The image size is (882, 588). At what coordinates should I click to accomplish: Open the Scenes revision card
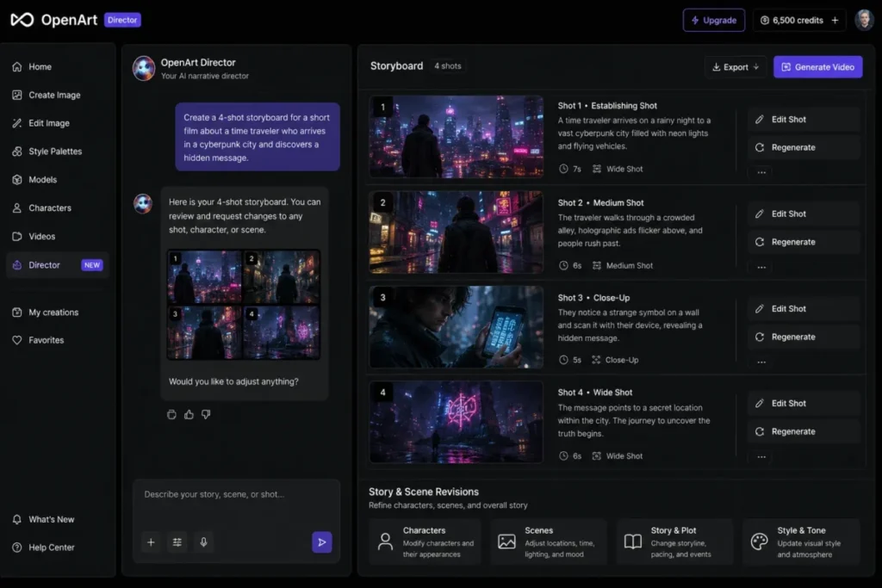point(549,542)
